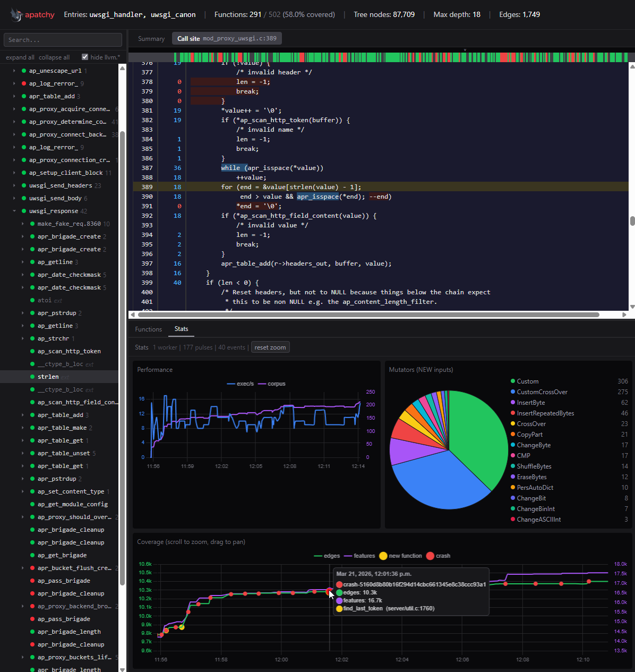Click the crash legend marker in Coverage chart
This screenshot has width=635, height=672.
430,556
